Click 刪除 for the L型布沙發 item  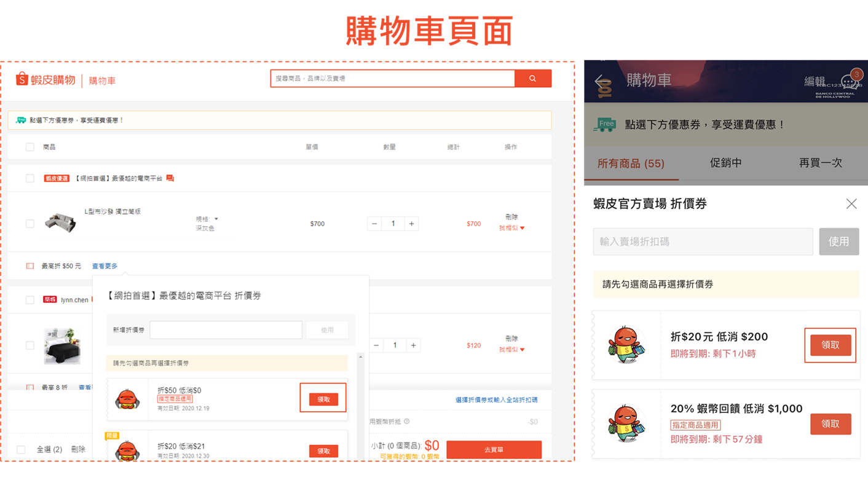click(511, 217)
